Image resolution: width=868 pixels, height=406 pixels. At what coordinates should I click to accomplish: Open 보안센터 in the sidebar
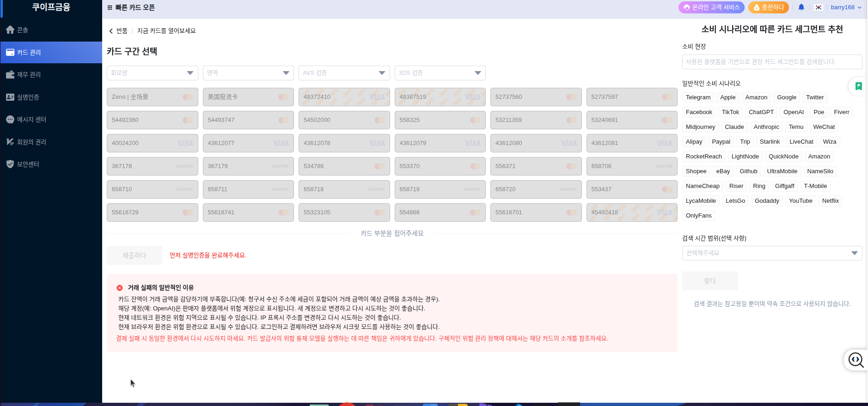pos(51,164)
